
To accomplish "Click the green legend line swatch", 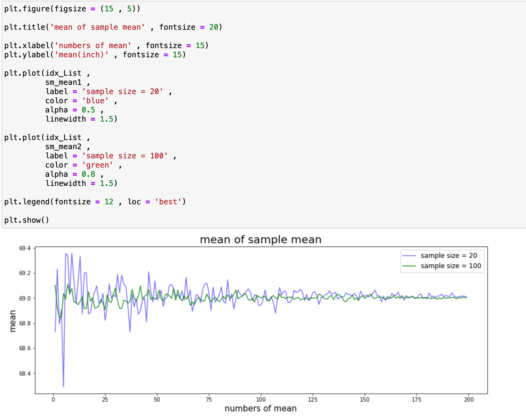I will point(409,266).
